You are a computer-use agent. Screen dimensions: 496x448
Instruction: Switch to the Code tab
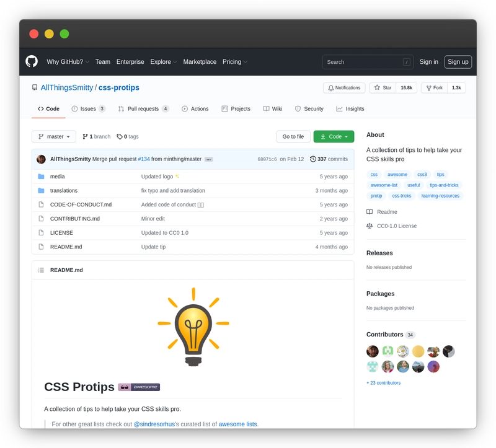pos(48,109)
